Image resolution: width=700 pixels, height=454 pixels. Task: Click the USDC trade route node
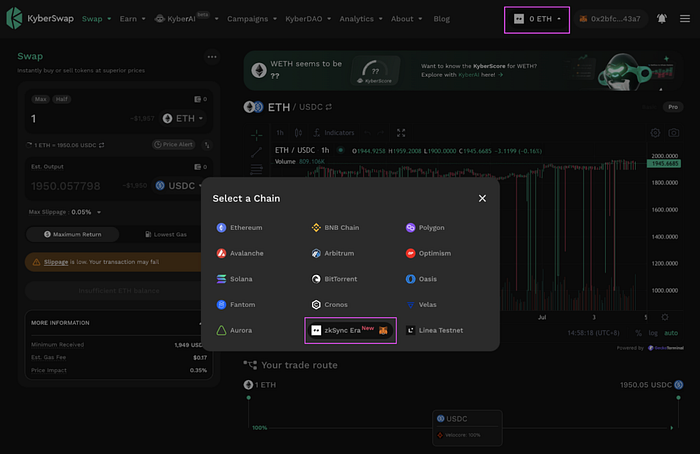[467, 427]
